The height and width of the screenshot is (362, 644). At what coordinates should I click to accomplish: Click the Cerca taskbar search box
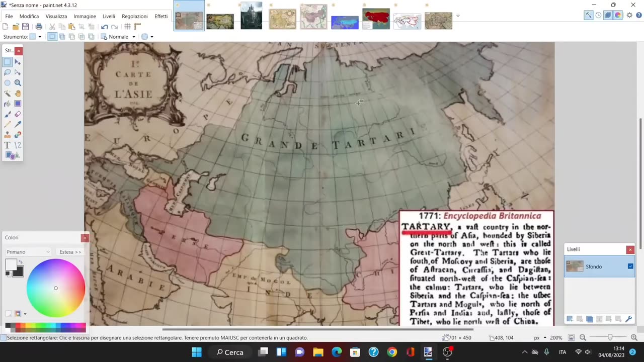tap(230, 352)
